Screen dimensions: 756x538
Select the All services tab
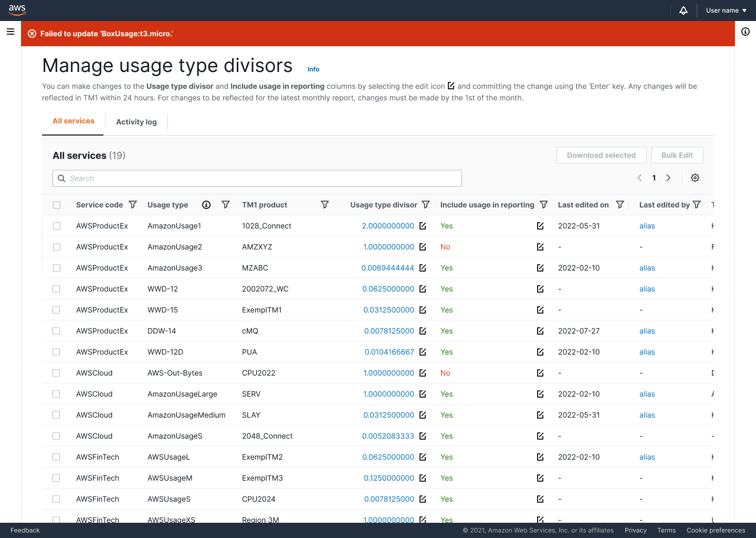[x=73, y=121]
